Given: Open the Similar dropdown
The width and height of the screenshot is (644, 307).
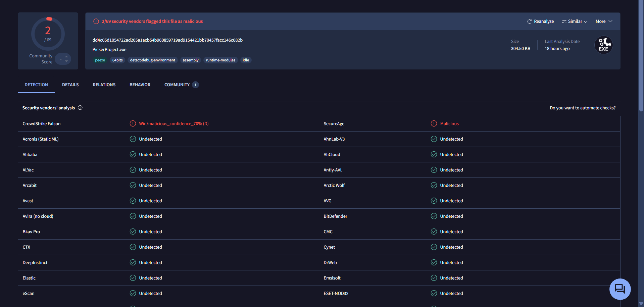Looking at the screenshot, I should pos(575,21).
